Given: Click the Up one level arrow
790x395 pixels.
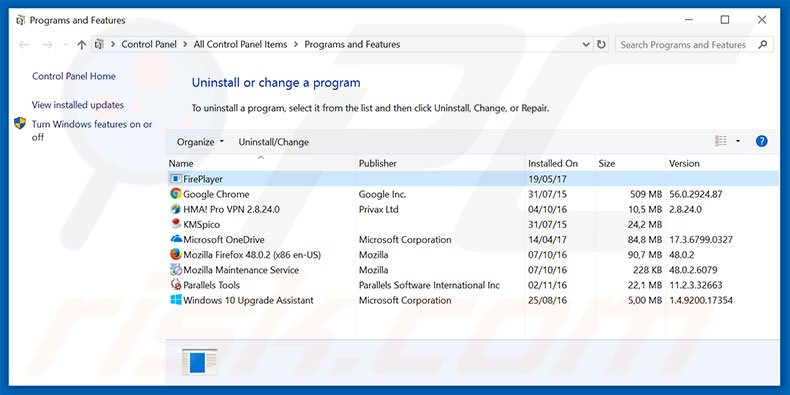Looking at the screenshot, I should tap(82, 45).
